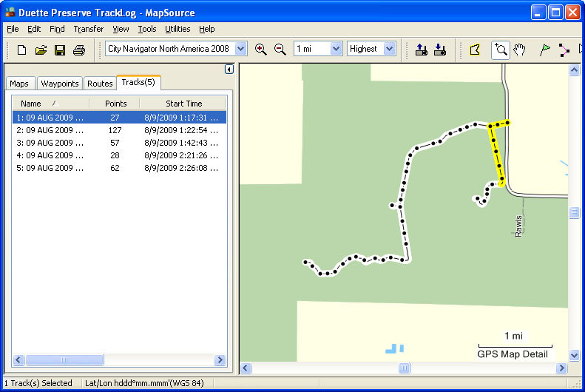Switch to the Routes tab

tap(100, 84)
